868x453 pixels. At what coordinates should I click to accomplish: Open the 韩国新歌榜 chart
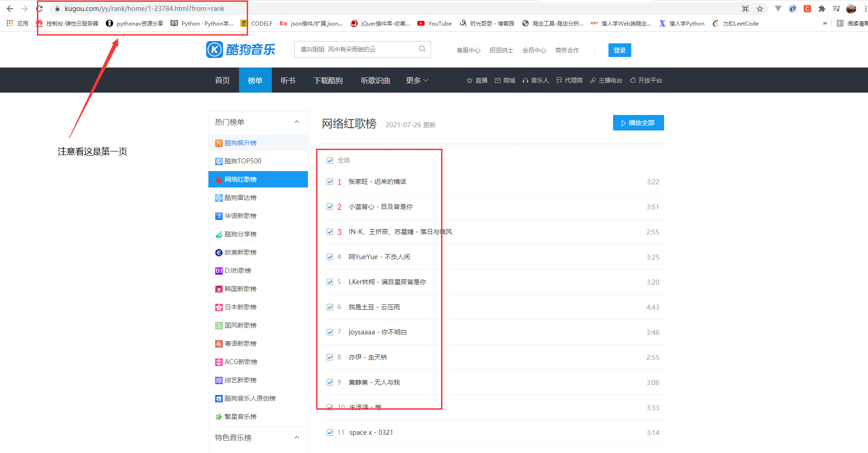(240, 289)
